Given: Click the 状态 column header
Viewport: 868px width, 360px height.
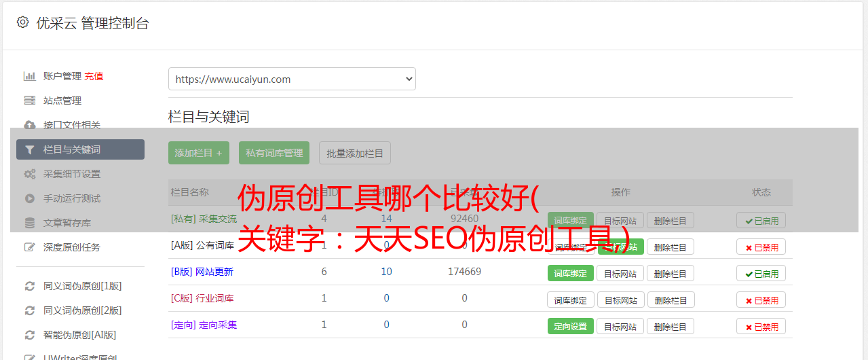Looking at the screenshot, I should click(761, 192).
